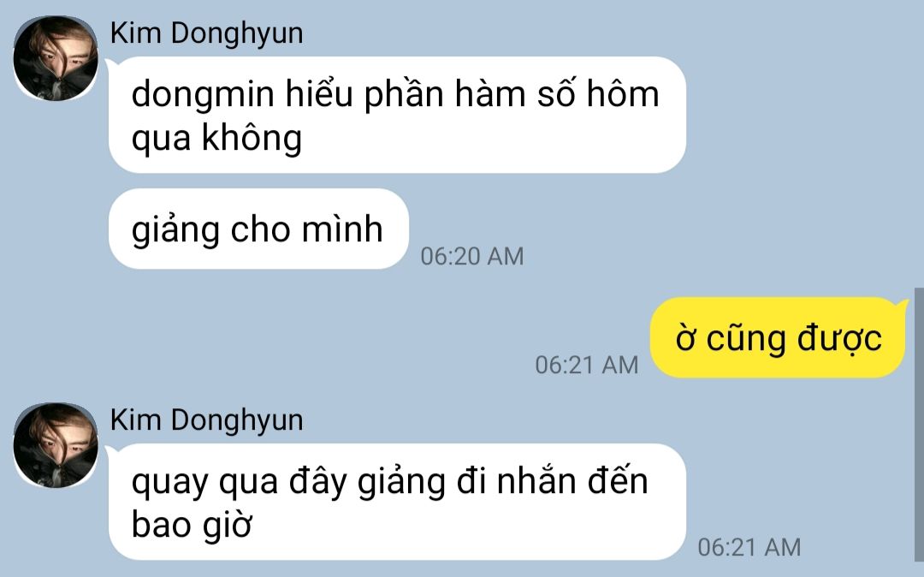Image resolution: width=924 pixels, height=577 pixels.
Task: Click the word "được" in the yellow bubble
Action: click(840, 340)
